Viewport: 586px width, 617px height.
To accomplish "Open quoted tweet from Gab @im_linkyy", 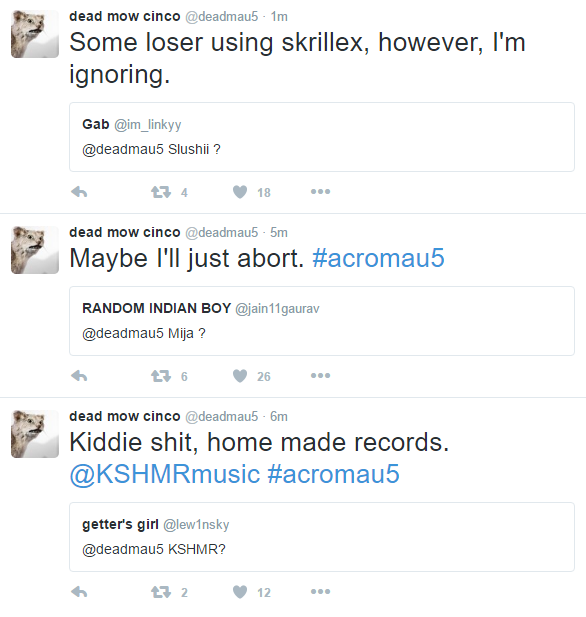I will [x=322, y=137].
